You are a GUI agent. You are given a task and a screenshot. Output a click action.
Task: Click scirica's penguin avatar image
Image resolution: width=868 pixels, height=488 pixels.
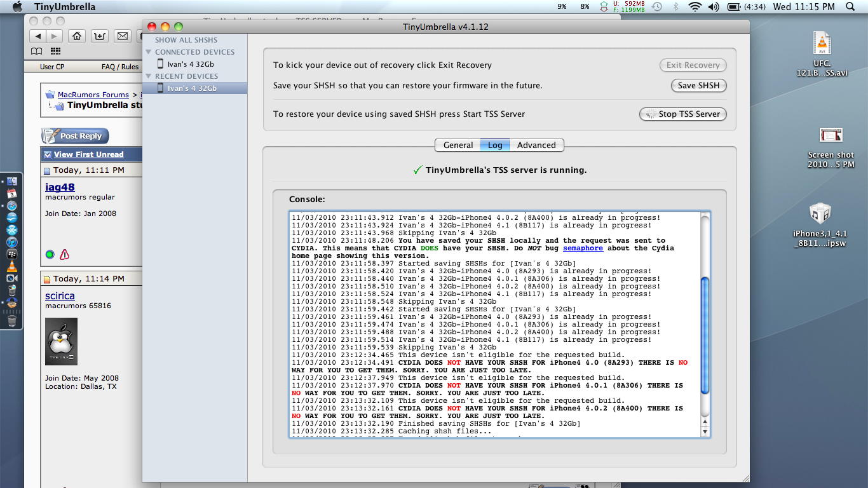point(61,341)
